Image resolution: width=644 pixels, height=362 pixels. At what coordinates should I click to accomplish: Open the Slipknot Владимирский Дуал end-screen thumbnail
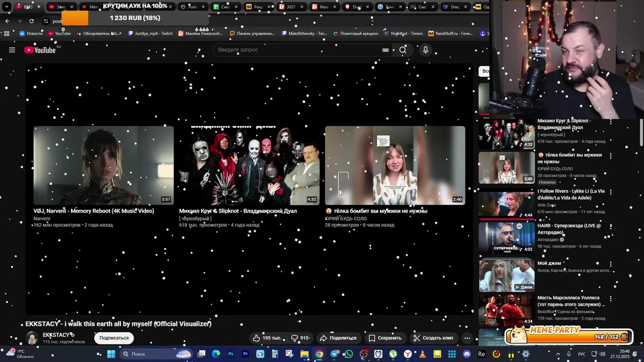tap(249, 165)
